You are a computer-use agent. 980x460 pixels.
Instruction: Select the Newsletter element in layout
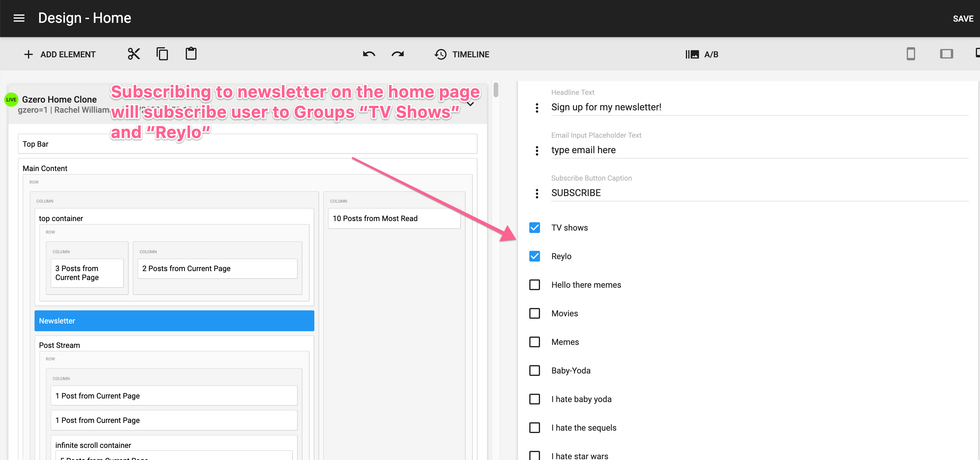click(174, 321)
